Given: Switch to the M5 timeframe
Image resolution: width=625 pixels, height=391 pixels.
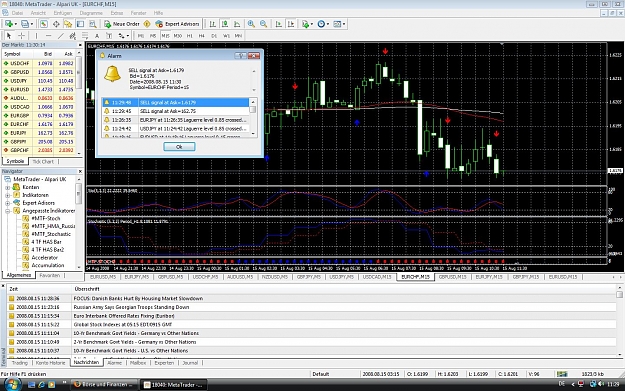Looking at the screenshot, I should [x=153, y=36].
